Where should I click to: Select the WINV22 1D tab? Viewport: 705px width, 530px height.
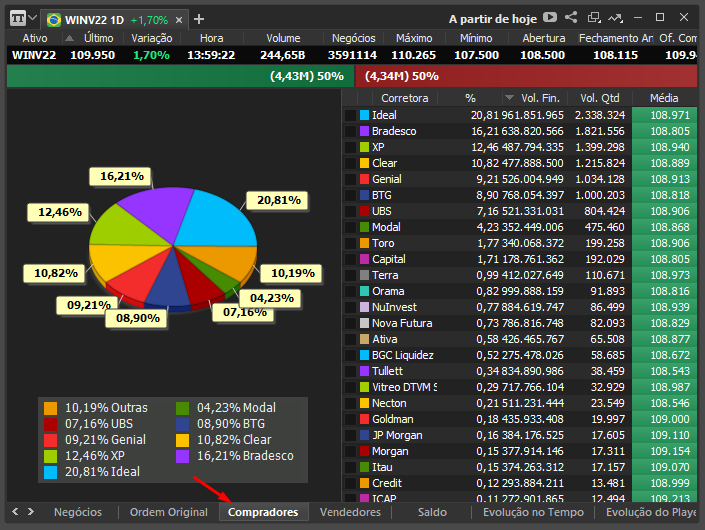[114, 20]
